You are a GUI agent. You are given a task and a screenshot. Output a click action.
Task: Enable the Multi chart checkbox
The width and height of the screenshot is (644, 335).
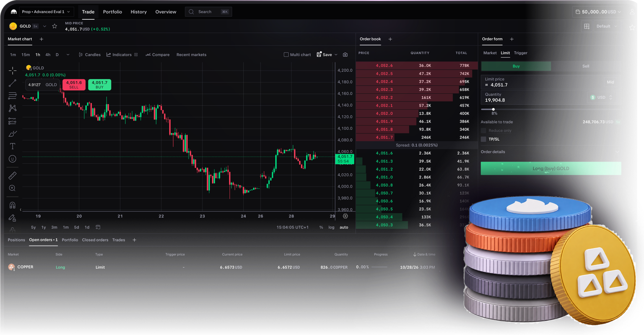coord(286,55)
